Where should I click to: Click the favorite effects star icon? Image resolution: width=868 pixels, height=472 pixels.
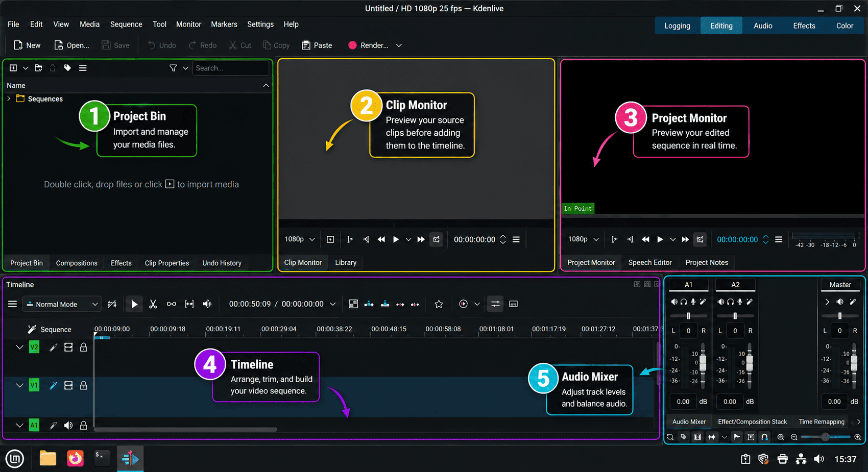[x=439, y=304]
